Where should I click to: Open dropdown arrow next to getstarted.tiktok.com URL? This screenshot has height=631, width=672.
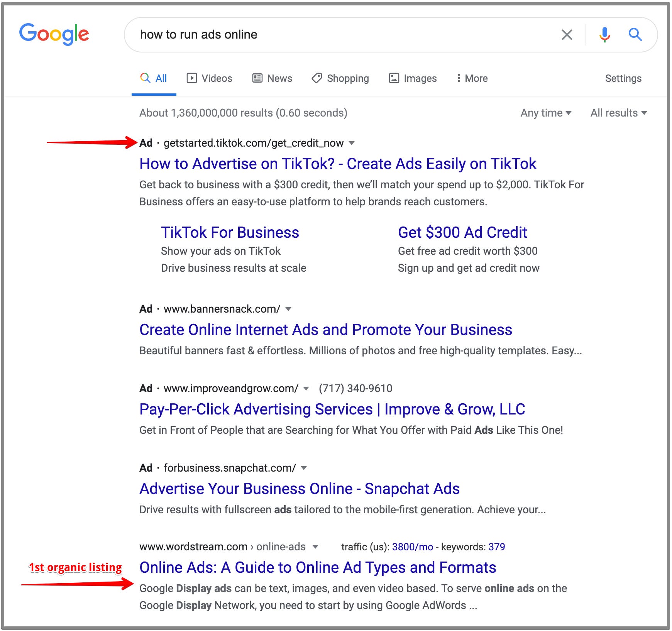pyautogui.click(x=351, y=143)
